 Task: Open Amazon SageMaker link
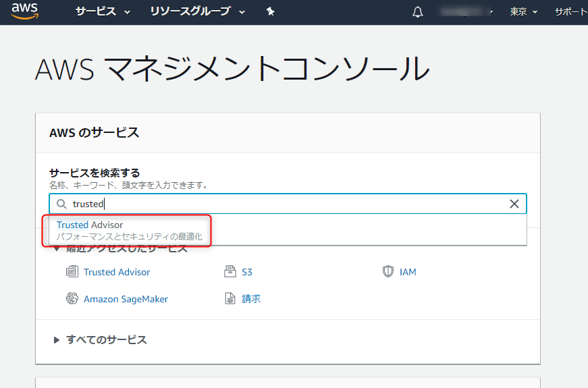(126, 299)
